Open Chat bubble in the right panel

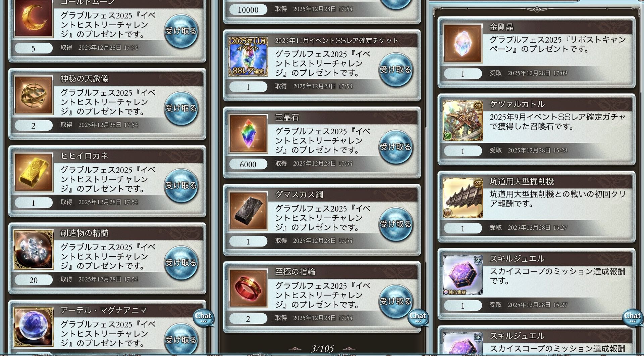click(x=633, y=317)
